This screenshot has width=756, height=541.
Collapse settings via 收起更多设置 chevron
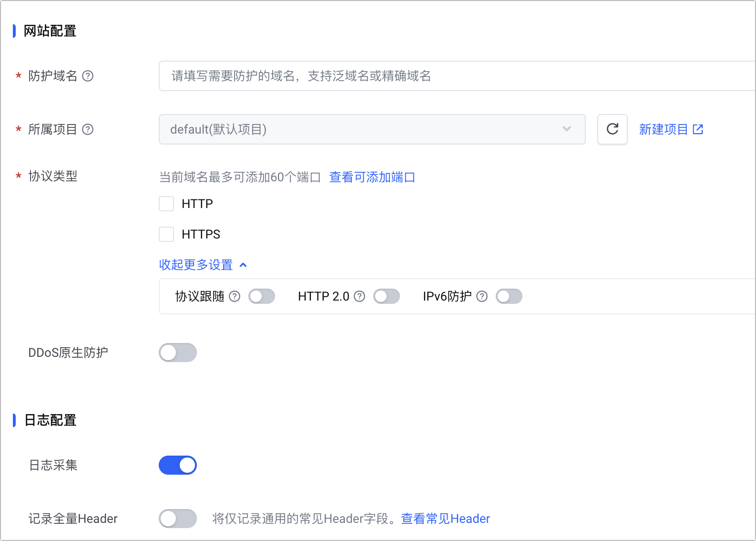(x=243, y=265)
